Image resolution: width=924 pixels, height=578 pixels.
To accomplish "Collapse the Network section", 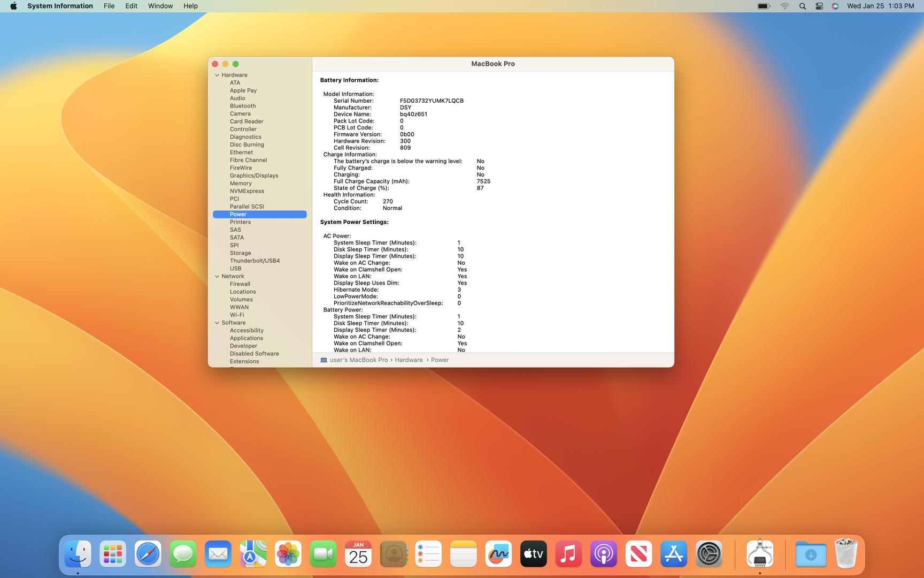I will click(x=217, y=276).
